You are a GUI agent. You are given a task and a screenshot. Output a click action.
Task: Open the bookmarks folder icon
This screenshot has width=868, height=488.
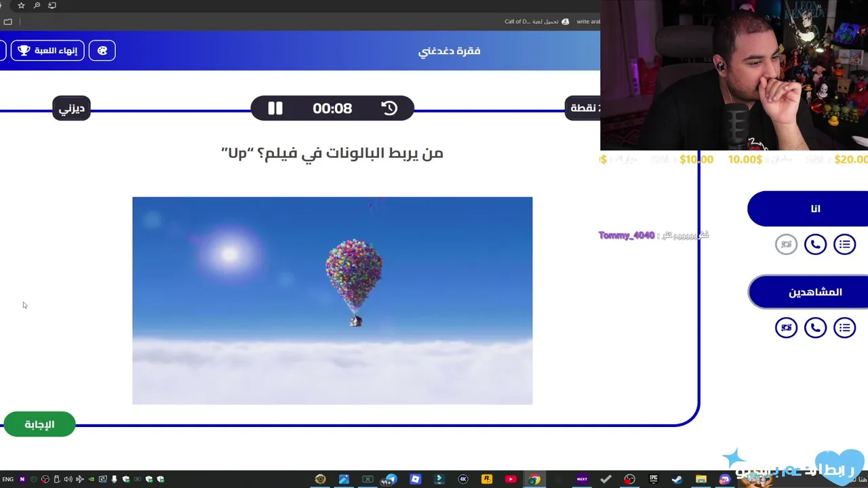7,22
